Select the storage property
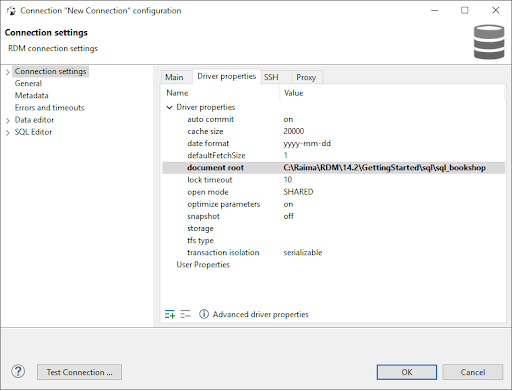Viewport: 512px width, 390px height. click(333, 228)
